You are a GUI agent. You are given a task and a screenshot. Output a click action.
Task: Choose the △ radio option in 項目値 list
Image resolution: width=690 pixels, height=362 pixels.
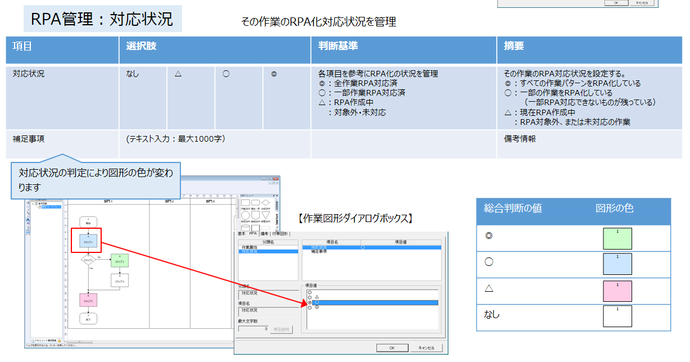[310, 297]
